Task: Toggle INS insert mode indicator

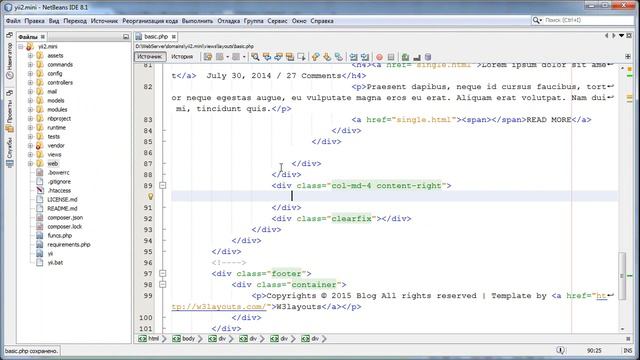Action: tap(627, 351)
